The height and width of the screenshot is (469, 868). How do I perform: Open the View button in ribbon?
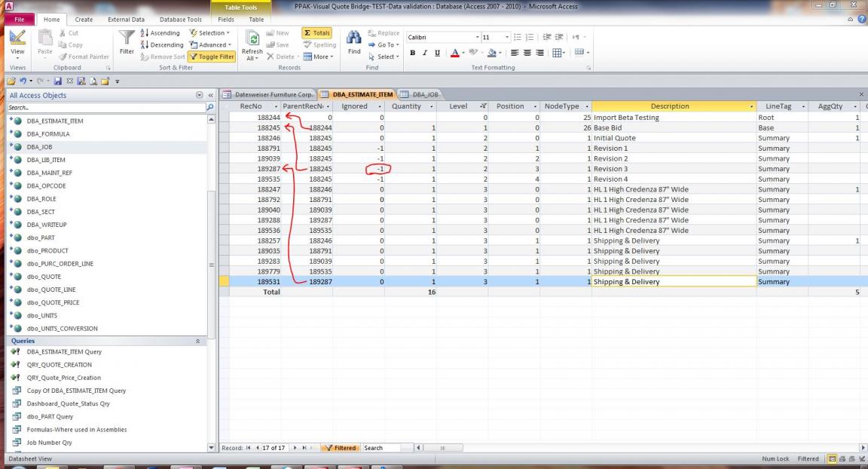click(17, 45)
